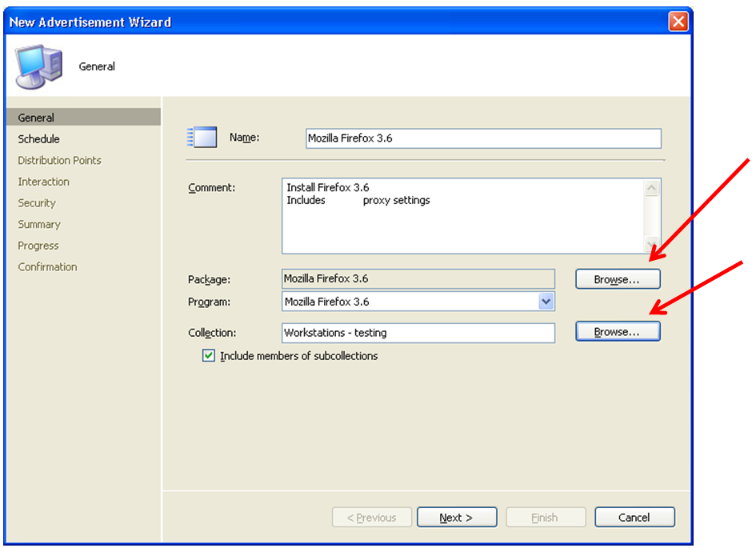This screenshot has width=756, height=548.
Task: Click the Collection field Workstations - testing
Action: point(418,333)
